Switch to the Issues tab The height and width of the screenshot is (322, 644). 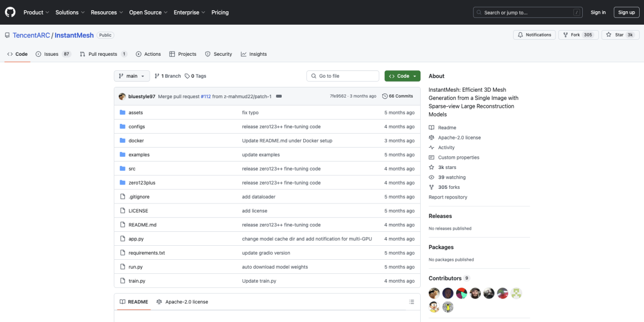point(53,54)
